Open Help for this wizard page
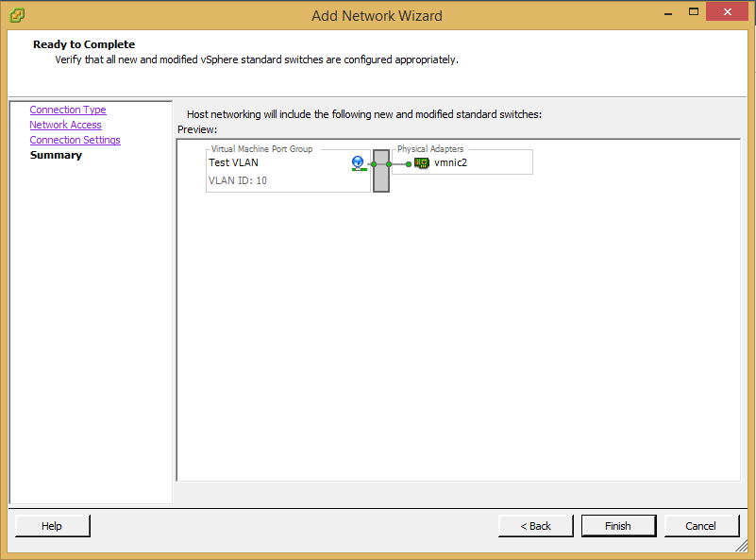756x560 pixels. coord(52,525)
